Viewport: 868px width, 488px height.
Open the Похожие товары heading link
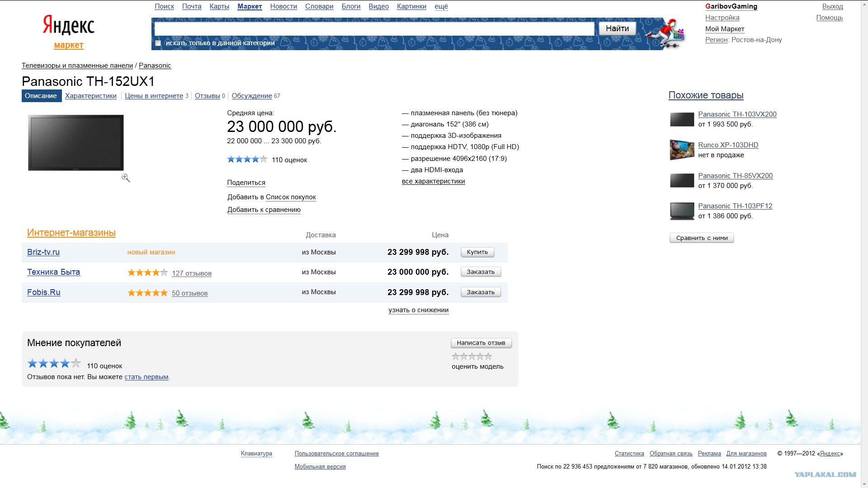click(x=706, y=95)
